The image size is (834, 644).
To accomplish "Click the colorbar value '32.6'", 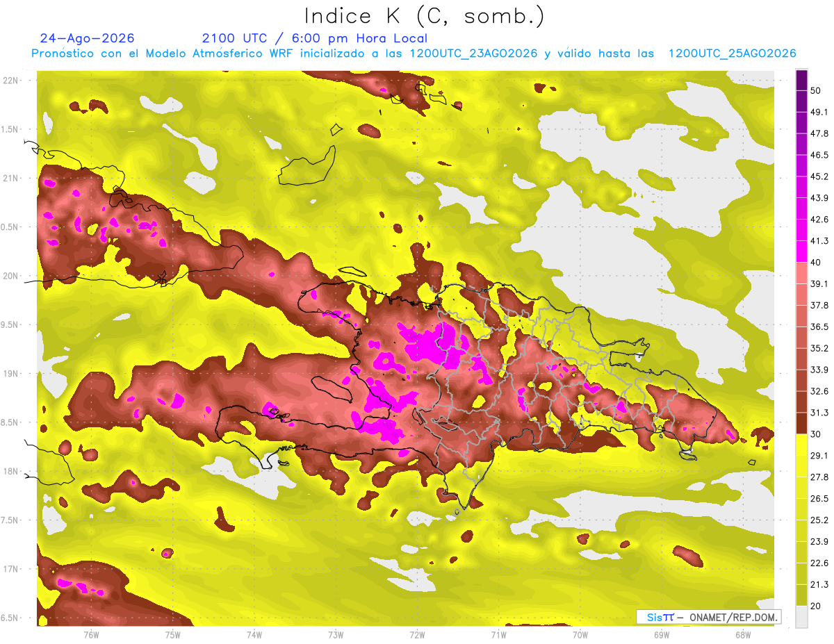I will [x=819, y=391].
